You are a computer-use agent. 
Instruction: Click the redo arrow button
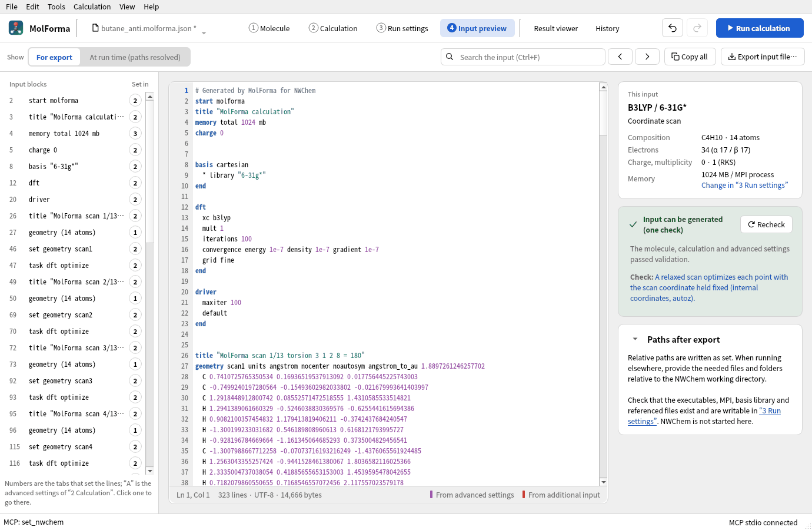[x=697, y=28]
